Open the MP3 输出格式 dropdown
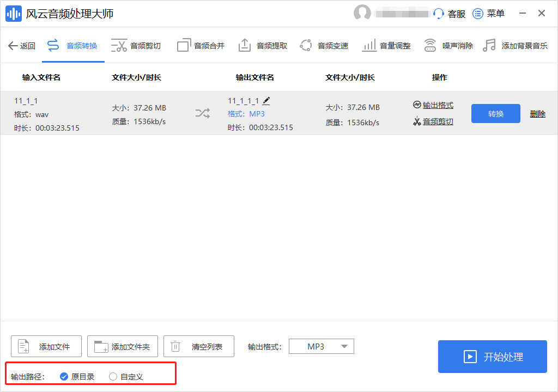 click(322, 346)
